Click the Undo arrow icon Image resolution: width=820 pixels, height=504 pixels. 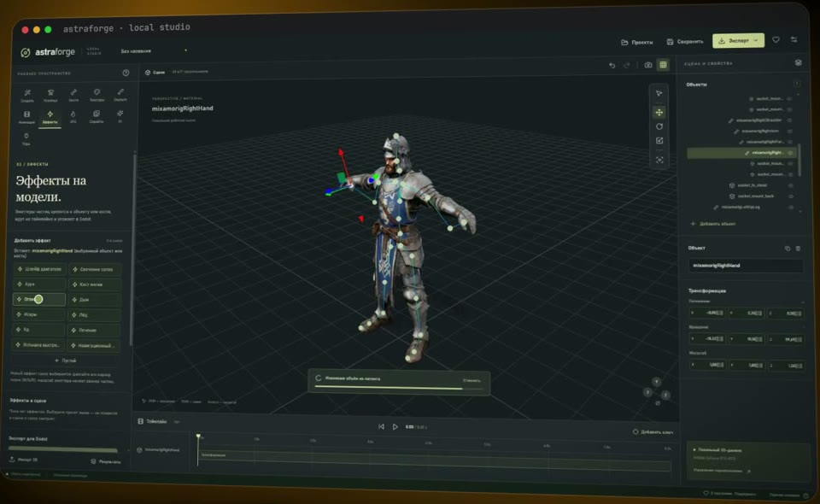612,66
